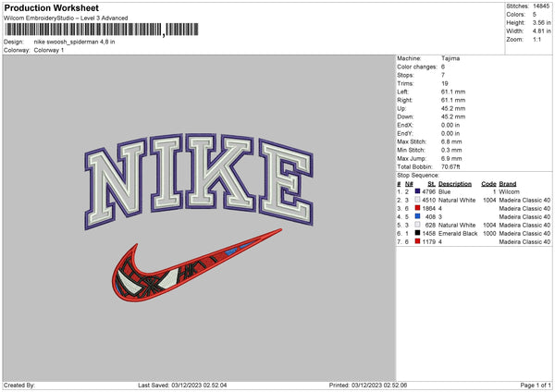Click the barcode under the worksheet title

[x=102, y=30]
